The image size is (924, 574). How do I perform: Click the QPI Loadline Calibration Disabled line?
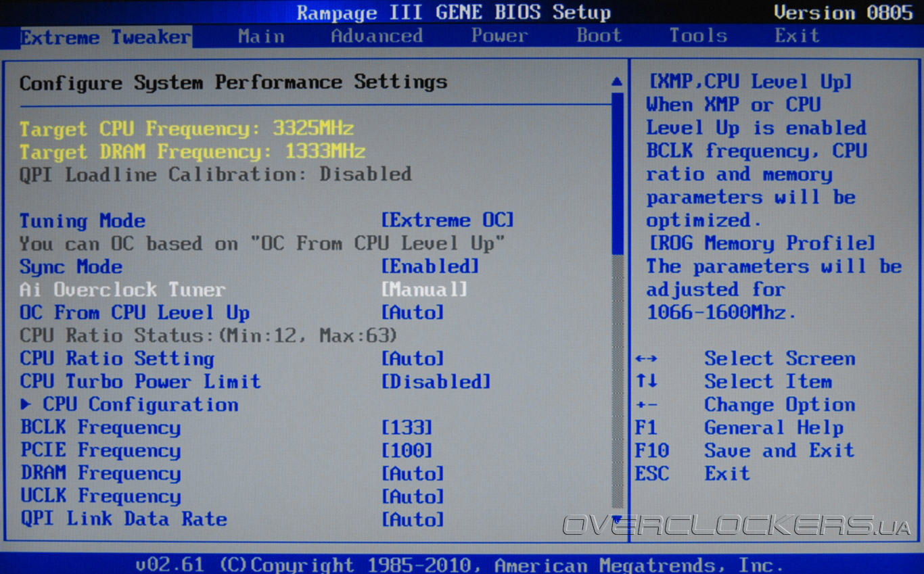216,174
